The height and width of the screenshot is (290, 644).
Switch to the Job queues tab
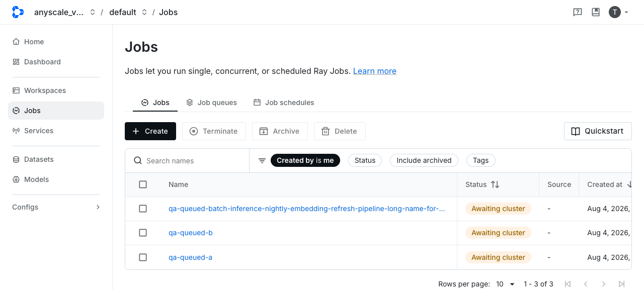tap(211, 103)
